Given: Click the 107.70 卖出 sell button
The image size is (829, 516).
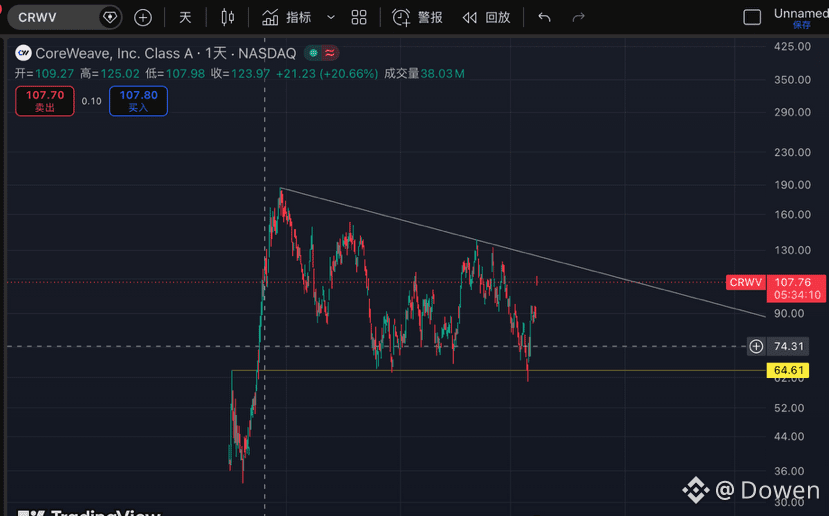Looking at the screenshot, I should 45,101.
